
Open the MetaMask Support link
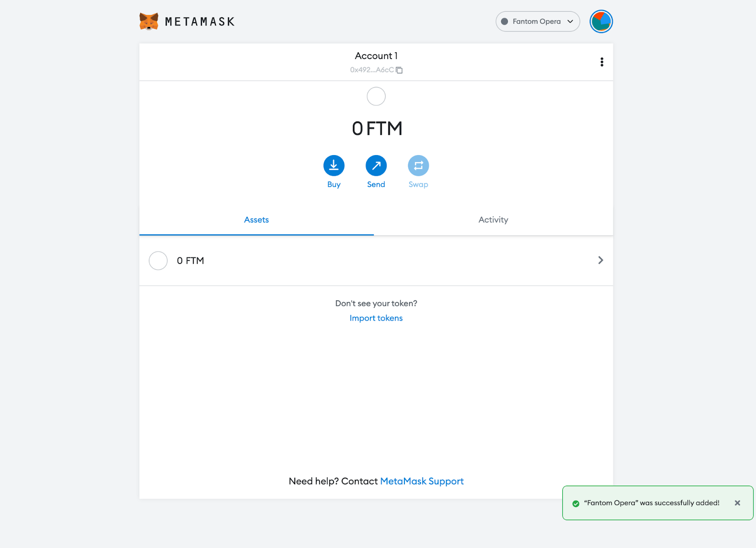click(422, 481)
